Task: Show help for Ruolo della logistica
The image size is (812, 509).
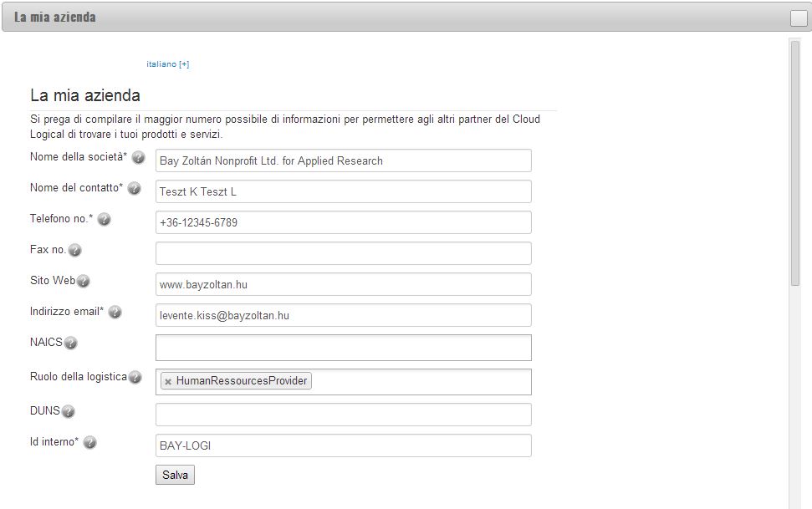Action: coord(135,378)
